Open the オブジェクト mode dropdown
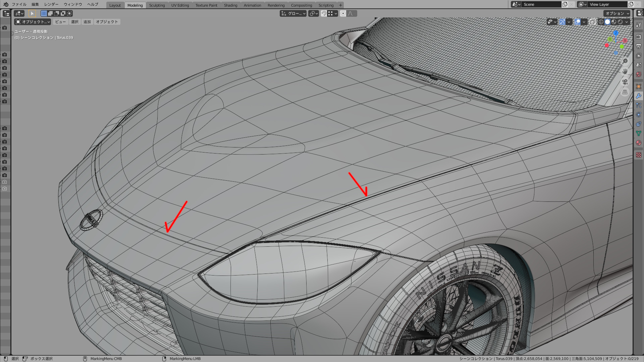The image size is (644, 362). coord(33,22)
